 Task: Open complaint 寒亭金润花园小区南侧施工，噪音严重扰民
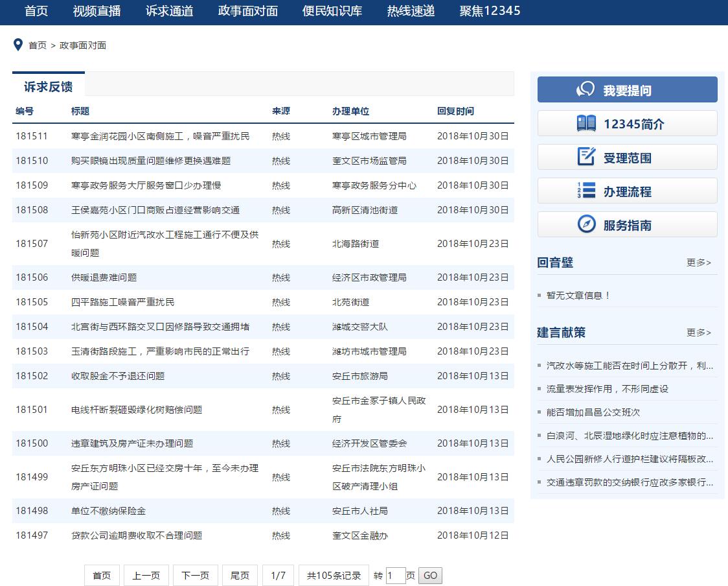(x=160, y=136)
